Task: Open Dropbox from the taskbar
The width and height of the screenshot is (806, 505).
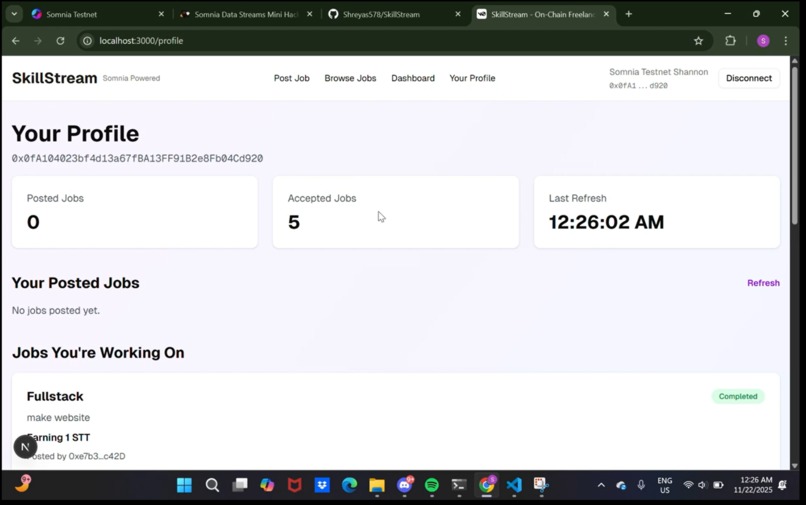Action: click(322, 485)
